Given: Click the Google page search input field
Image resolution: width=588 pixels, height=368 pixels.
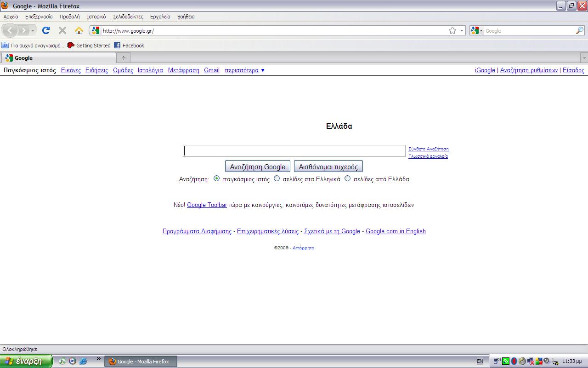Looking at the screenshot, I should click(294, 151).
